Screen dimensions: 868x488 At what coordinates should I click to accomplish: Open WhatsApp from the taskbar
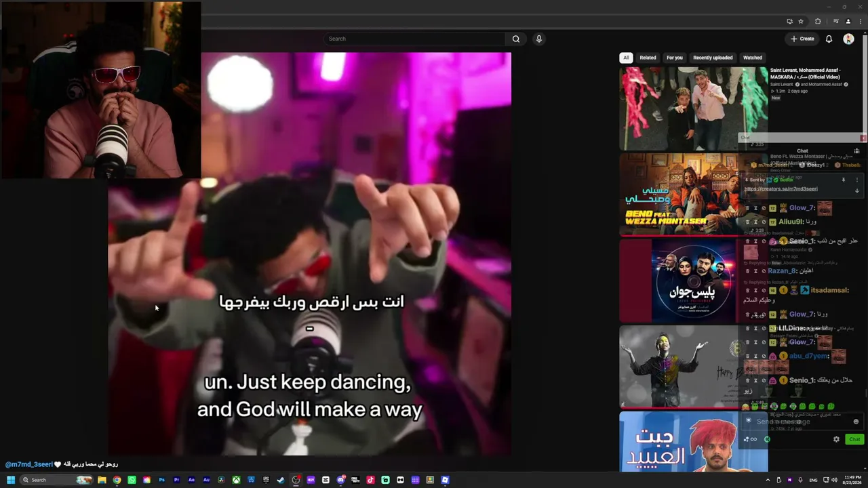[132, 480]
